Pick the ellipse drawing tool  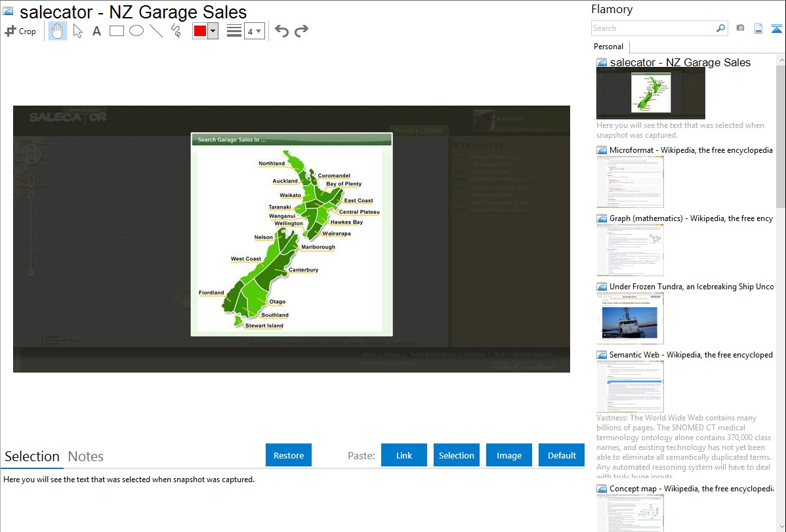(x=136, y=31)
